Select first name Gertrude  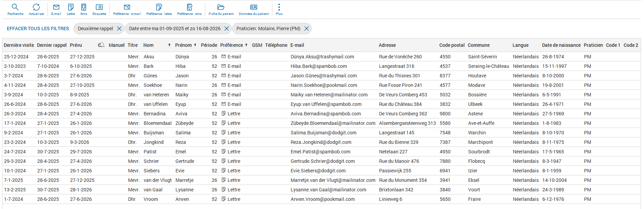pyautogui.click(x=185, y=161)
